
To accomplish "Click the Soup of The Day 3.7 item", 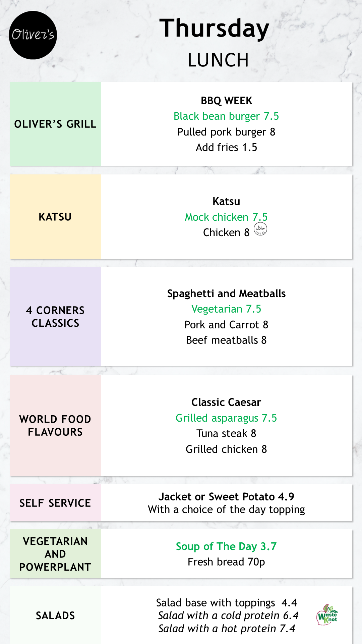I will 226,546.
